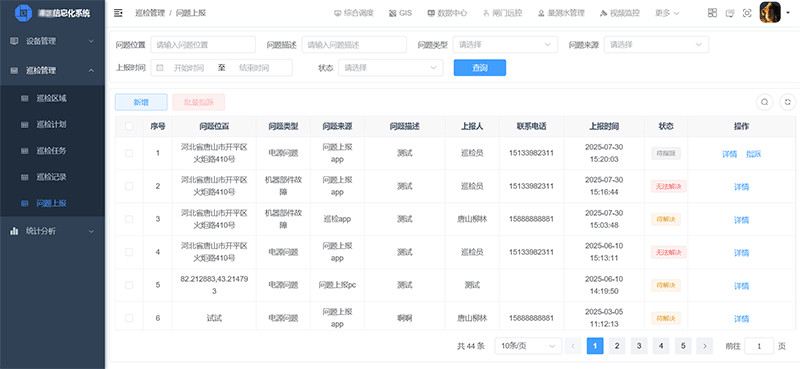The image size is (800, 369).
Task: Click the 巡检管理 breadcrumb
Action: coord(150,13)
